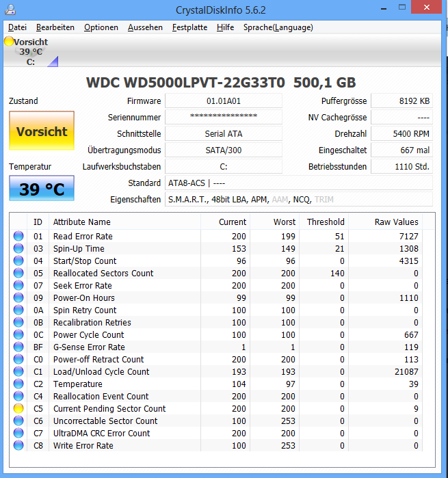The width and height of the screenshot is (448, 478).
Task: Click the blue status icon for Uncorrectable Sector Count
Action: point(18,421)
